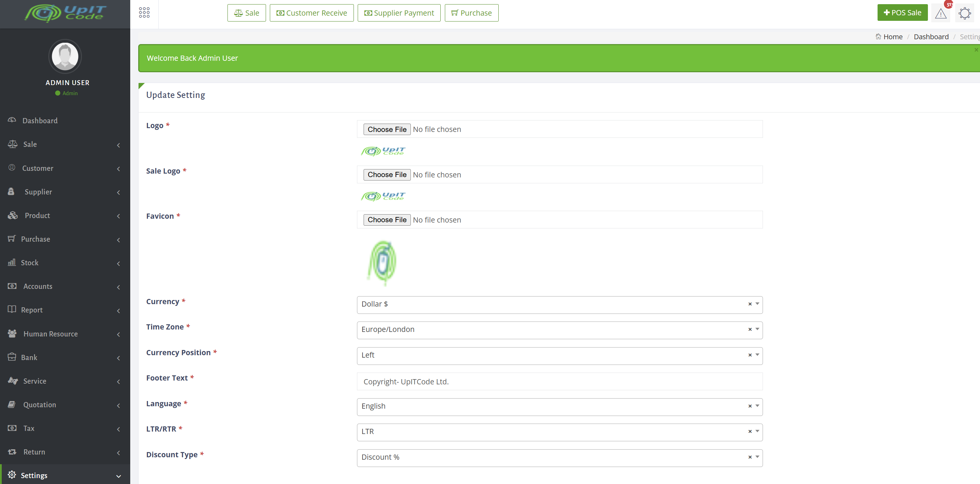
Task: Click Choose File for Favicon
Action: (387, 220)
